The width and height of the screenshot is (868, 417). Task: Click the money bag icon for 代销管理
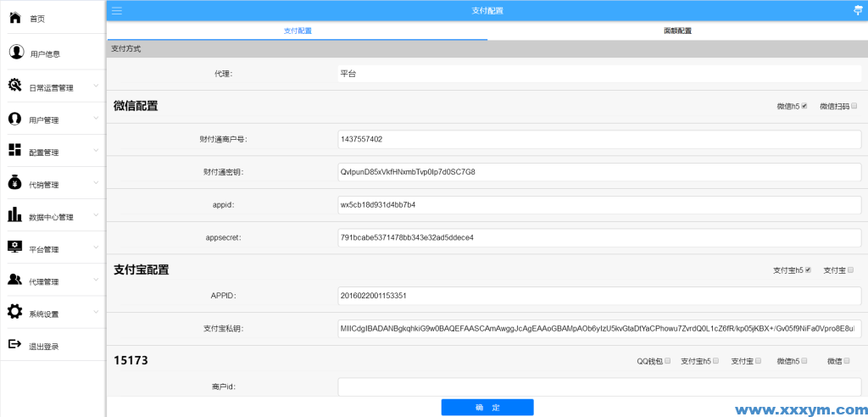click(x=14, y=183)
